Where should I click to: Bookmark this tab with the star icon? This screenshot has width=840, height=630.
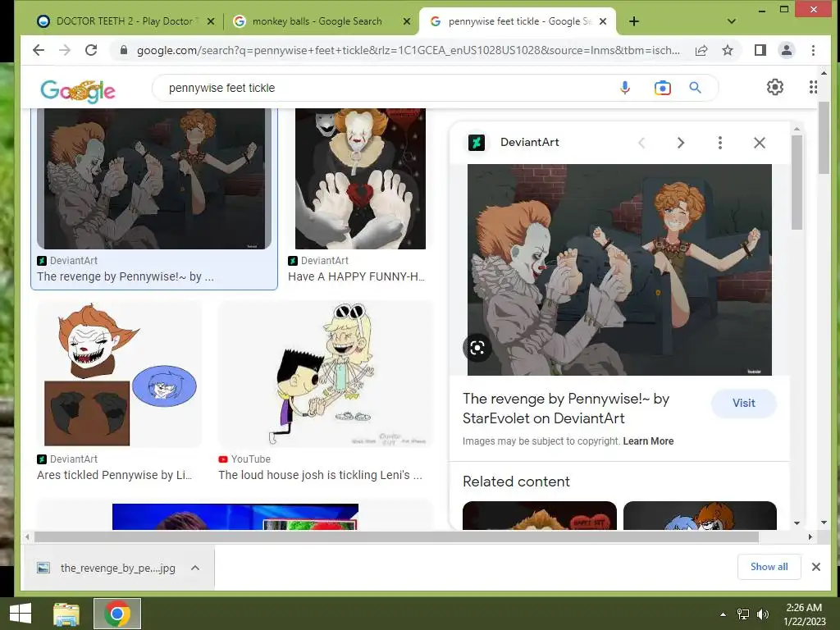(x=728, y=50)
